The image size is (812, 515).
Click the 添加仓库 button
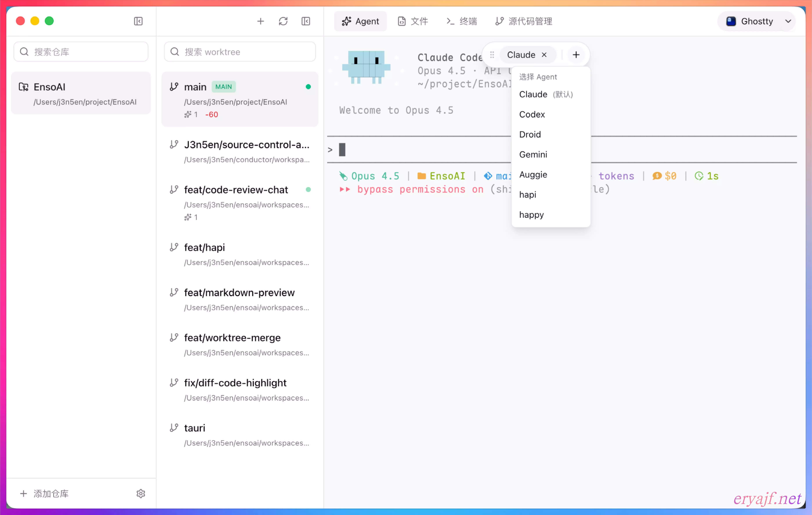(x=45, y=493)
